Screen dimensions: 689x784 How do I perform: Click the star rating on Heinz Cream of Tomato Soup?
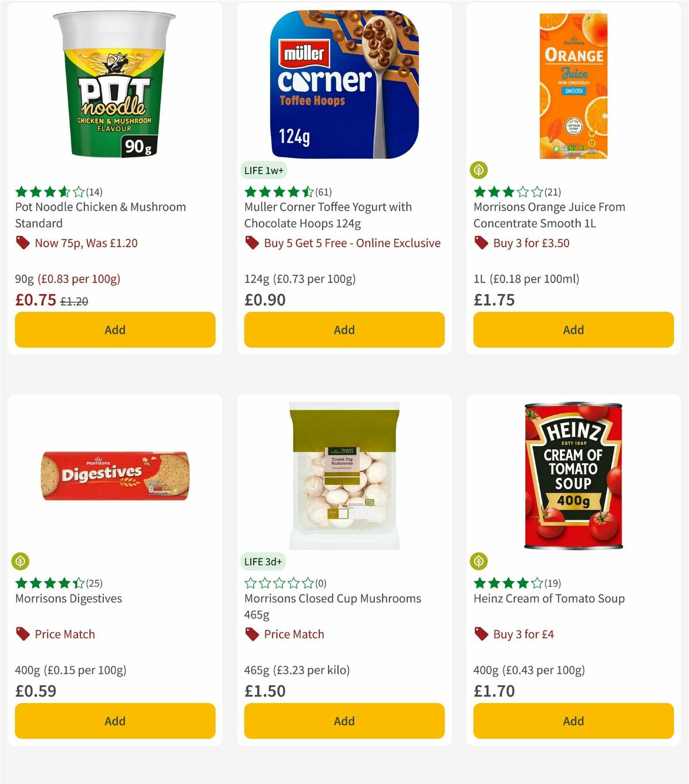pos(505,583)
